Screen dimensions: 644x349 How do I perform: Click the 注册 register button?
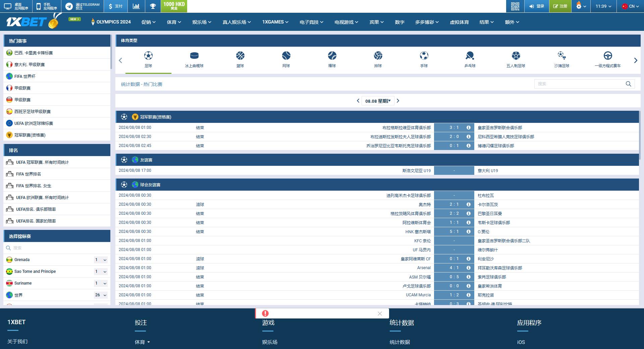(x=560, y=6)
